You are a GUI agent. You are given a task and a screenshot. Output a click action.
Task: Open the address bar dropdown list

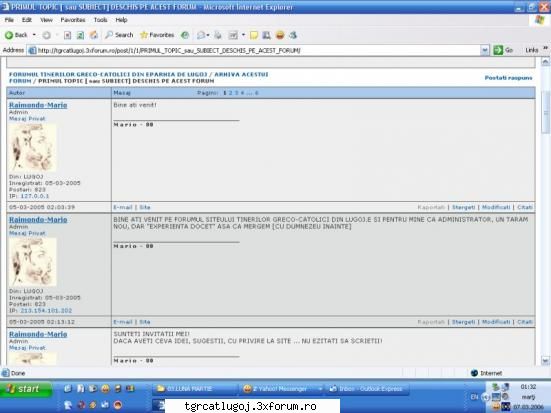(485, 51)
